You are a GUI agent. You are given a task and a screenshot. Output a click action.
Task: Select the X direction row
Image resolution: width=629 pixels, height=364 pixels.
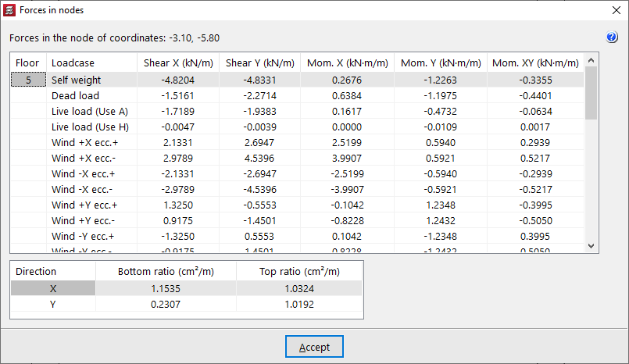pos(53,288)
